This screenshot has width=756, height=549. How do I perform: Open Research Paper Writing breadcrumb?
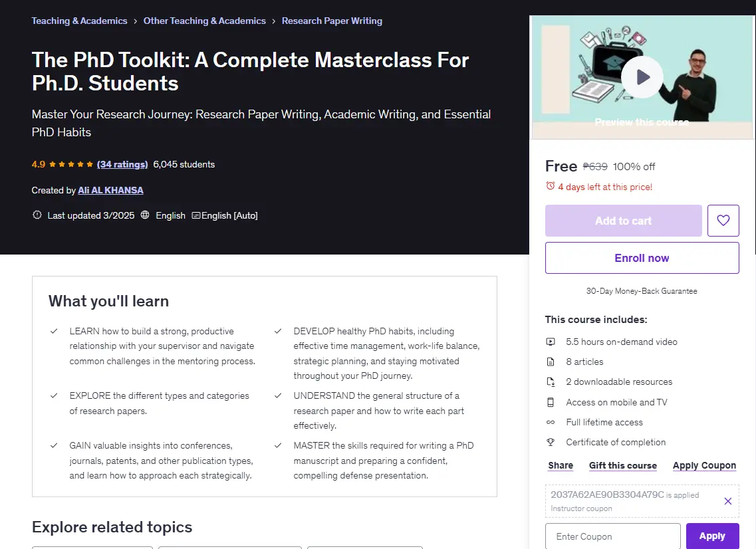pyautogui.click(x=332, y=21)
